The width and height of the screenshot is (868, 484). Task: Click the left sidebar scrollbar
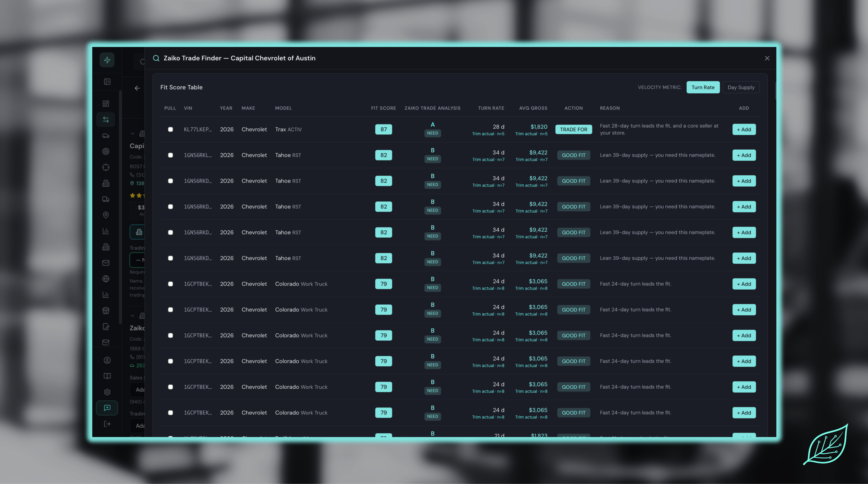pyautogui.click(x=120, y=207)
